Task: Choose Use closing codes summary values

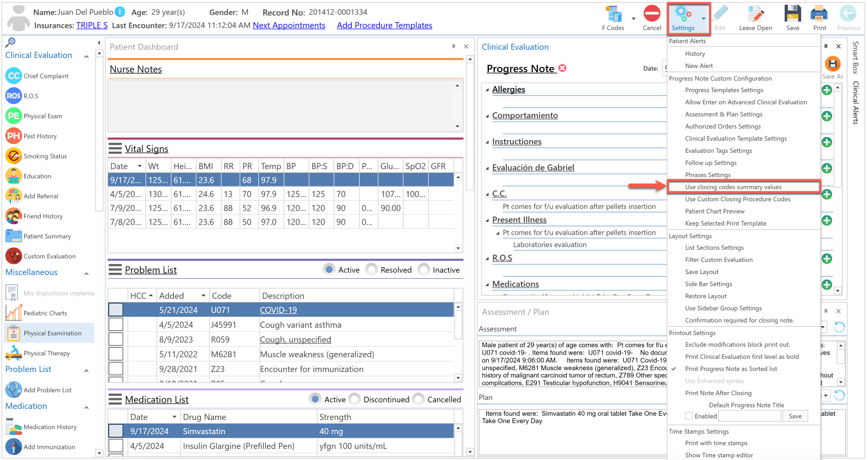Action: (x=733, y=187)
